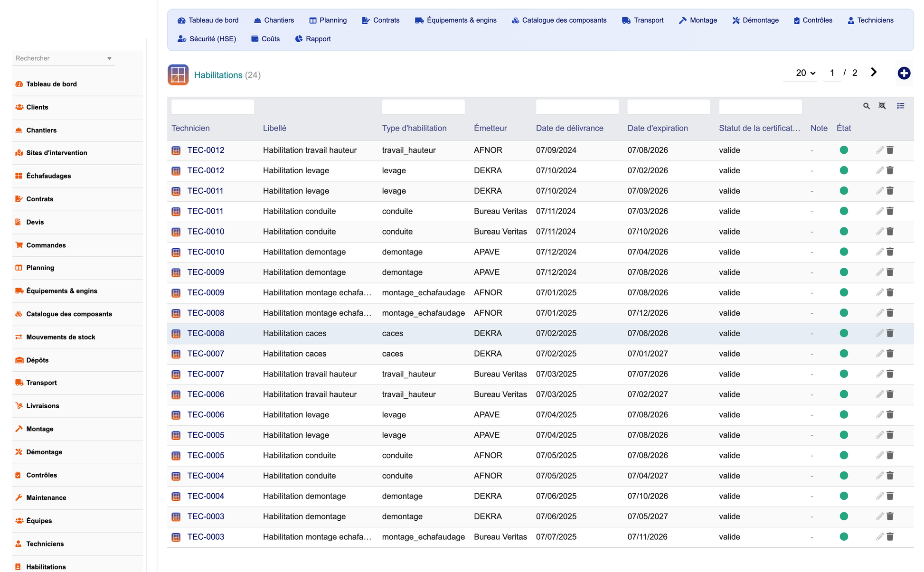Delete the TEC-0003 montage echafaudage row
The width and height of the screenshot is (924, 572).
tap(890, 537)
